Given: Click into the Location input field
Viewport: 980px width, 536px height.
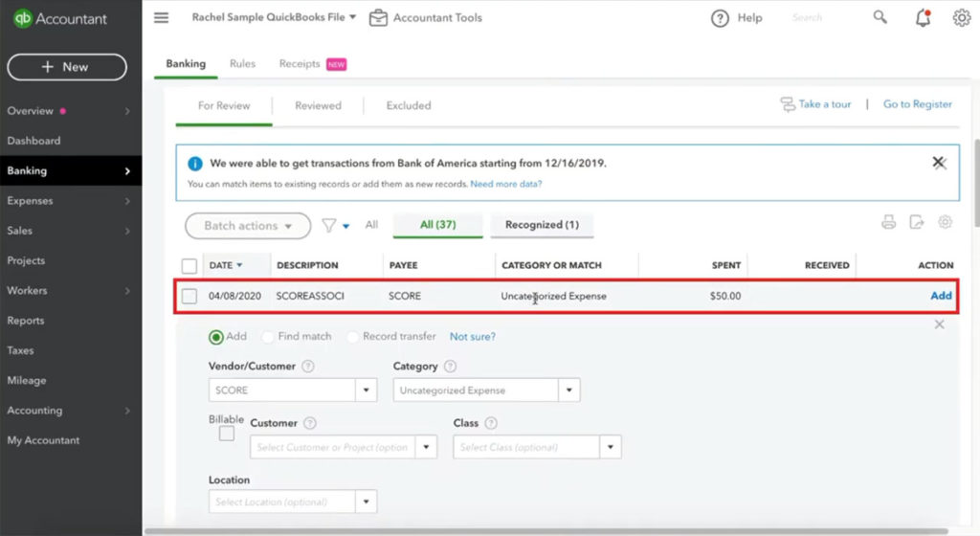Looking at the screenshot, I should click(x=281, y=502).
